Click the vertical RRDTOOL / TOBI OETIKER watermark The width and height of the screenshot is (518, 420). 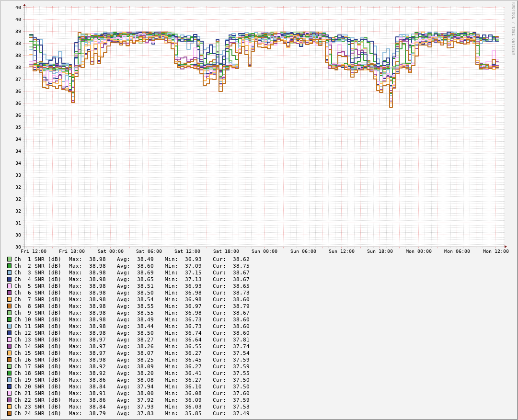[512, 29]
